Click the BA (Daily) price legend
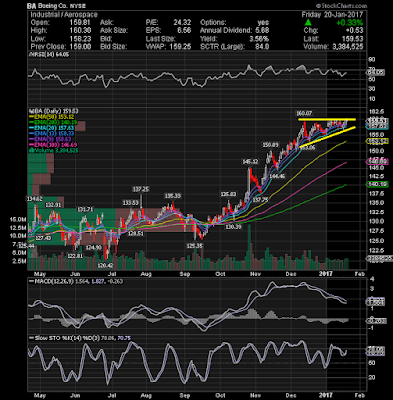This screenshot has height=400, width=393. click(54, 111)
